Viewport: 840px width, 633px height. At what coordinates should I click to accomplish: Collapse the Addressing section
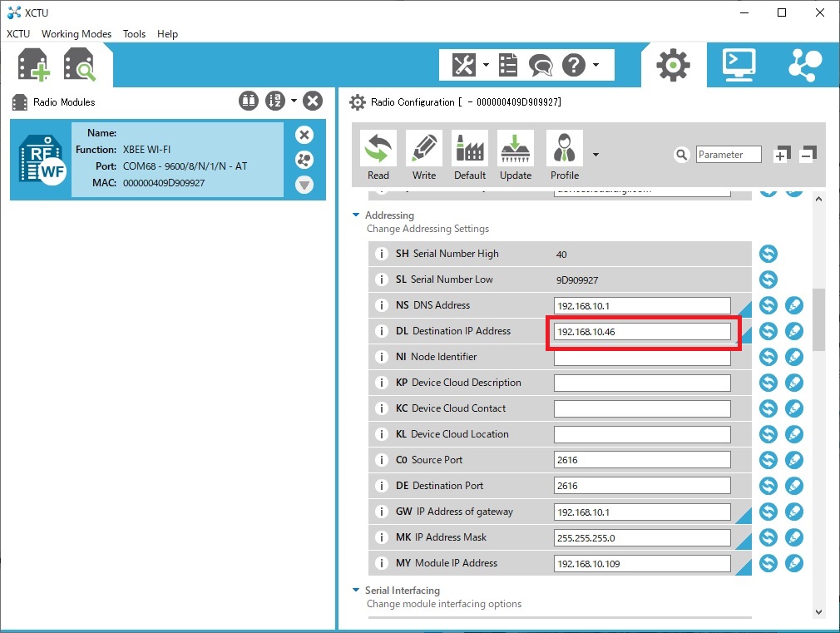click(x=356, y=215)
